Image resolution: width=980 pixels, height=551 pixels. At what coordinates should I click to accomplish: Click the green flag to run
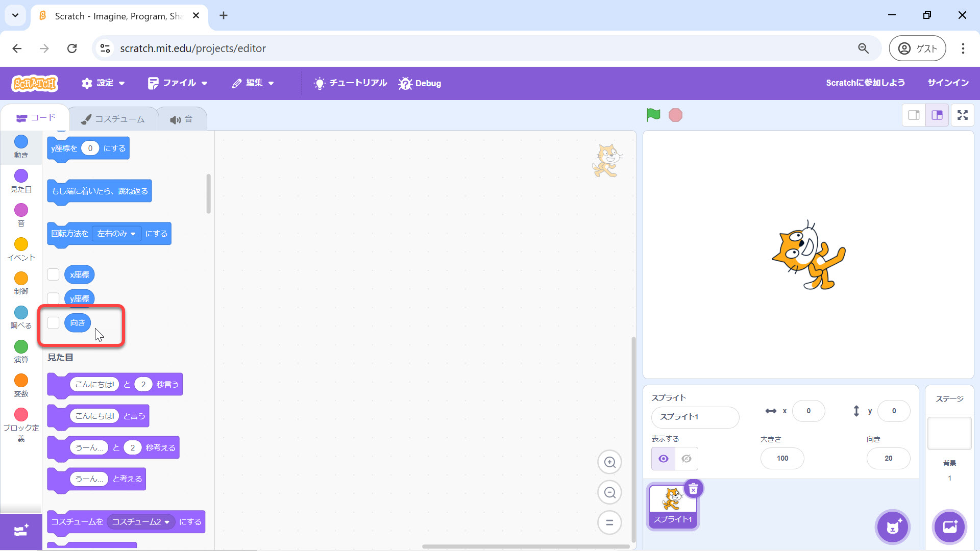click(653, 115)
